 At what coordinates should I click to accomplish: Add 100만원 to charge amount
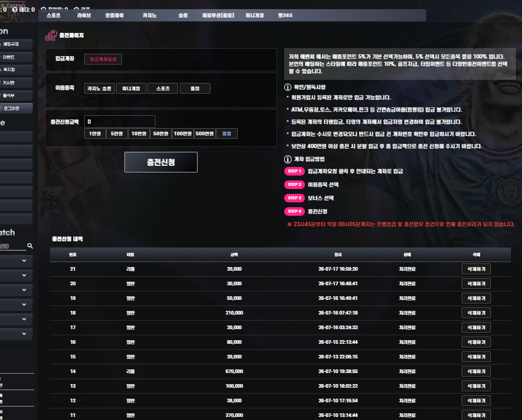[183, 133]
